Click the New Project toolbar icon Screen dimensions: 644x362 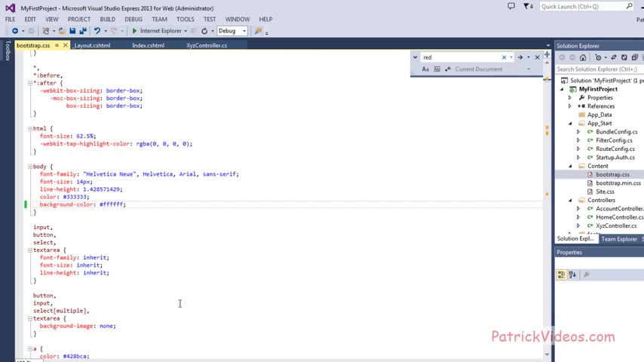point(46,31)
